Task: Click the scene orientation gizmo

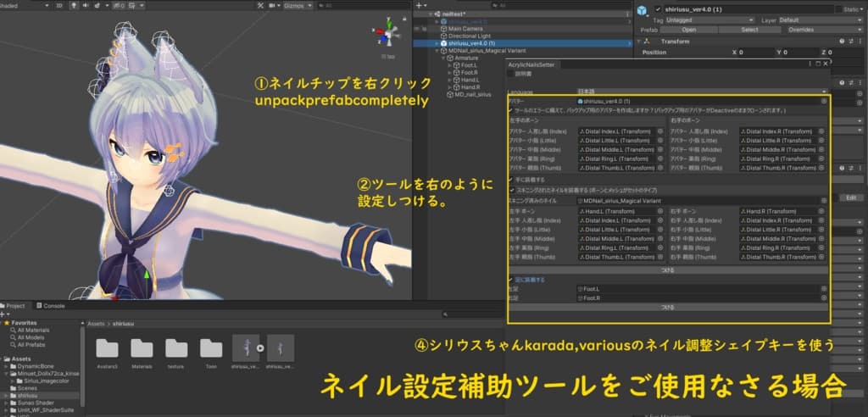Action: [x=387, y=39]
